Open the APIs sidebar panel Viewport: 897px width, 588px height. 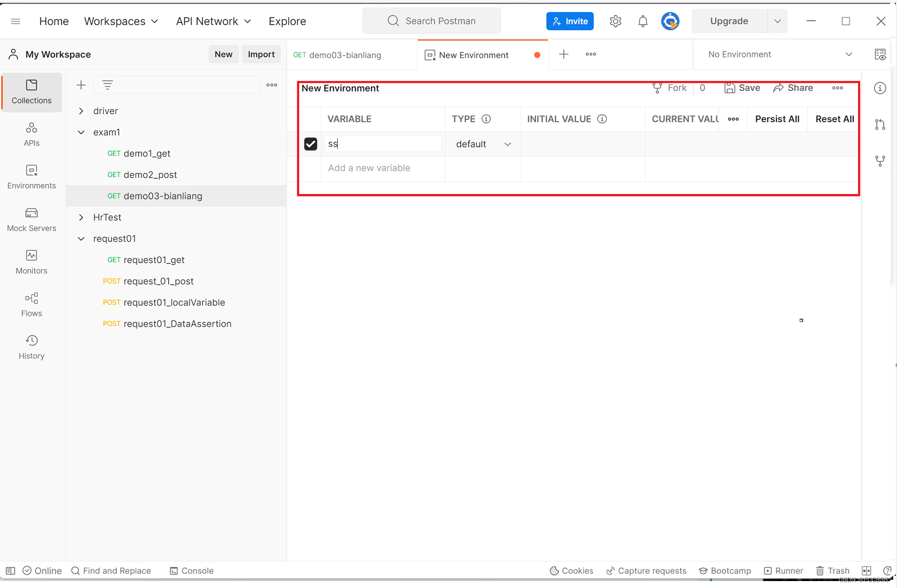pyautogui.click(x=31, y=134)
